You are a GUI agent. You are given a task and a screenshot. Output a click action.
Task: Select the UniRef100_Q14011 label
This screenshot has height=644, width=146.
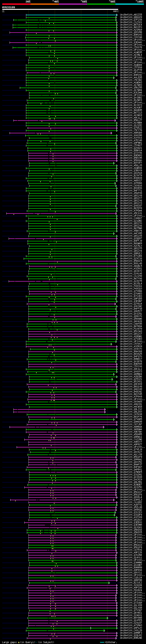[x=131, y=557]
